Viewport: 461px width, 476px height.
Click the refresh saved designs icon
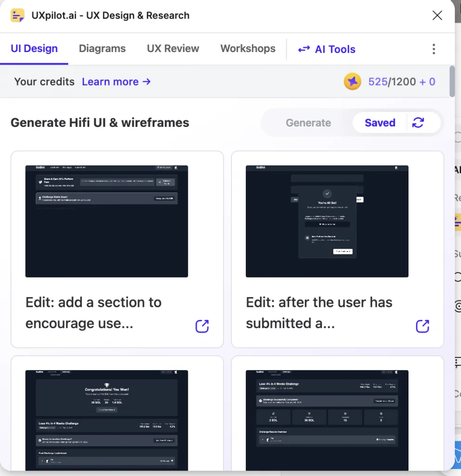(x=418, y=123)
